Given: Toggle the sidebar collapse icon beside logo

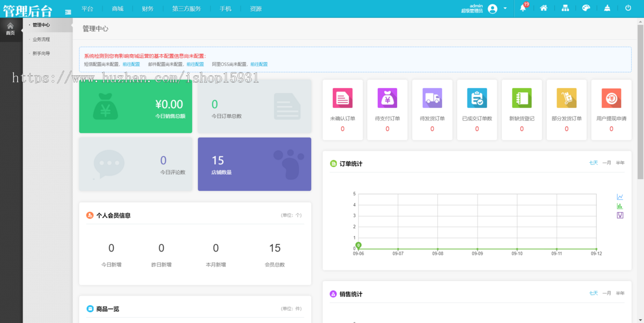Looking at the screenshot, I should 68,11.
